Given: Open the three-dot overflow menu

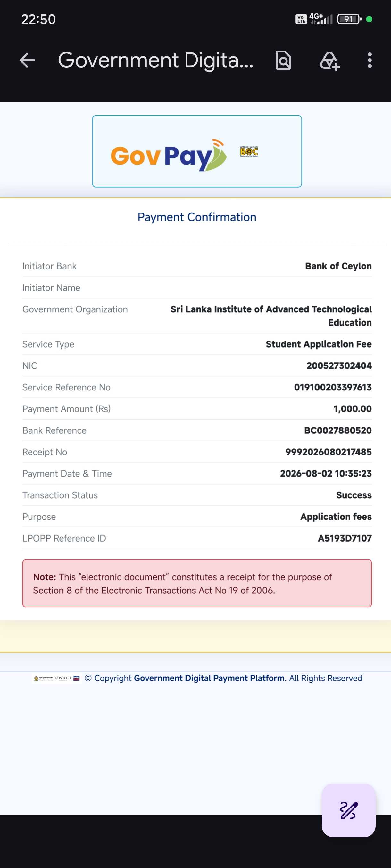Looking at the screenshot, I should (x=370, y=60).
